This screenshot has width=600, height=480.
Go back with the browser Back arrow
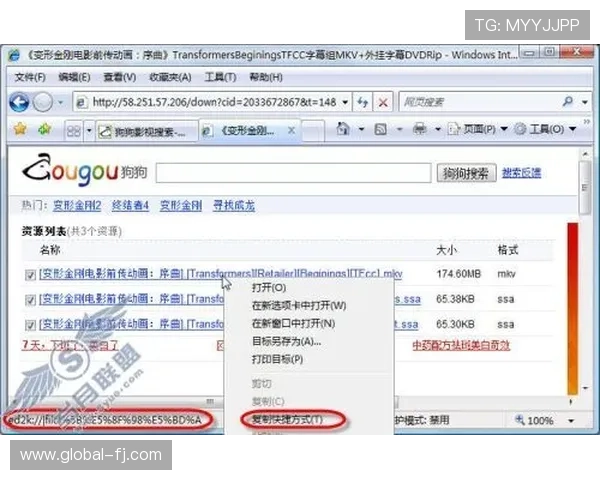point(19,102)
